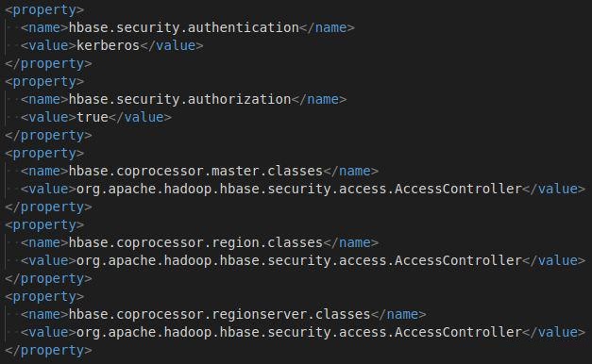The image size is (592, 364).
Task: Click hbase.coprocessor.regionserver.classes name text
Action: coord(219,315)
